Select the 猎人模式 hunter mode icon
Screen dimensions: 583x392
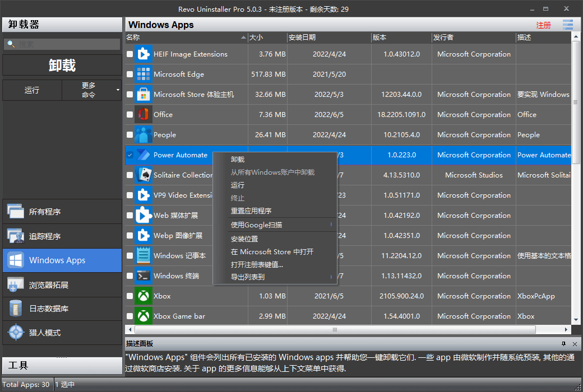[16, 333]
